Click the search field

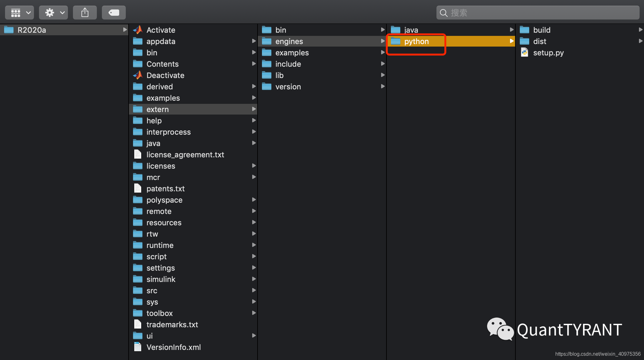[x=538, y=13]
